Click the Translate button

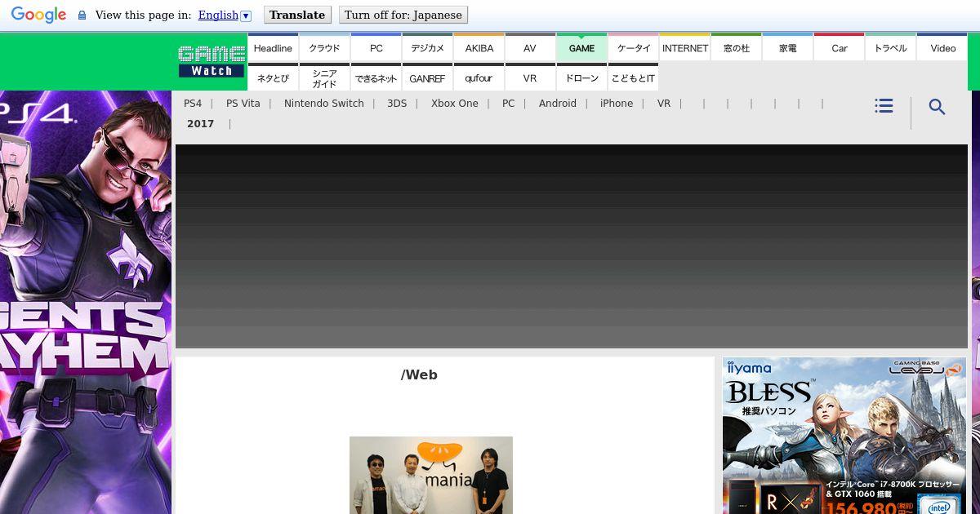297,15
